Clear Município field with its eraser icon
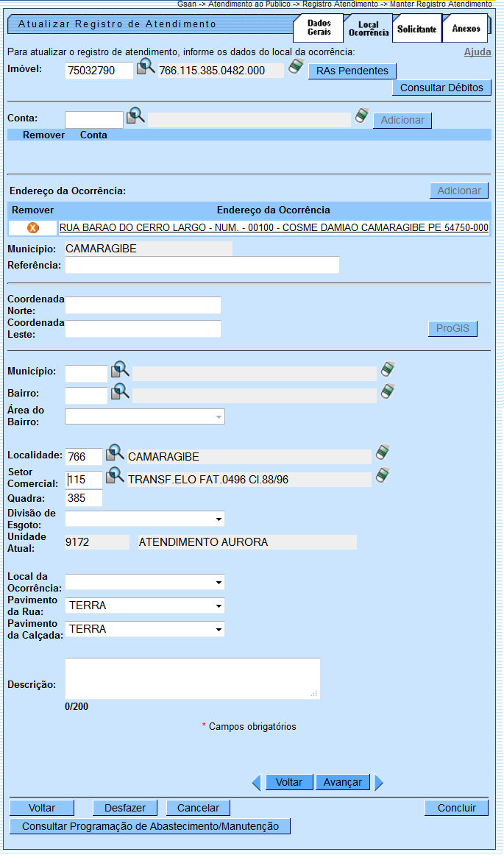 click(388, 370)
